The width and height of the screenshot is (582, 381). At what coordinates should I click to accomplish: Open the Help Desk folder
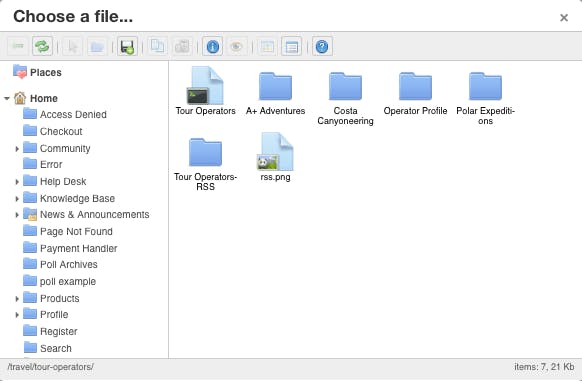pos(54,181)
